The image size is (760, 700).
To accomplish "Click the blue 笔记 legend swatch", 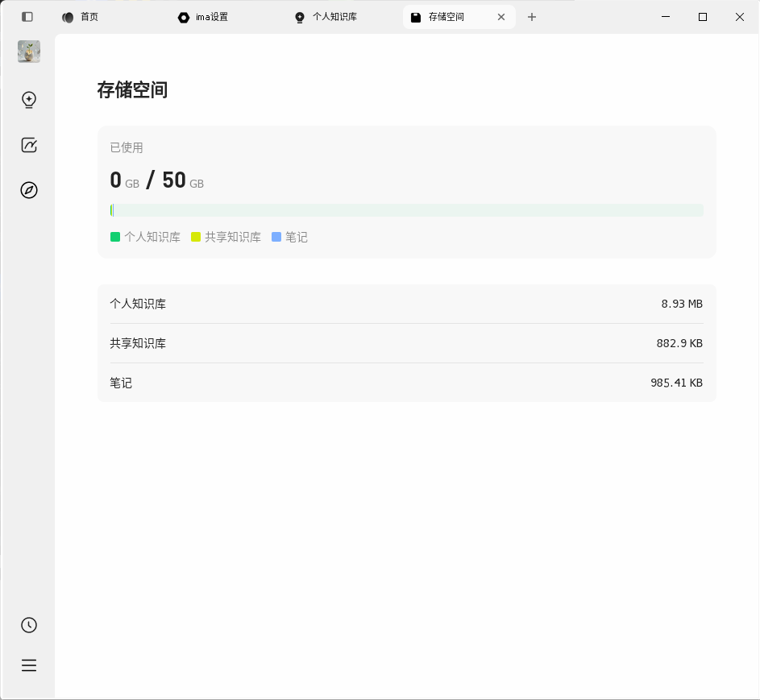I will (x=276, y=237).
